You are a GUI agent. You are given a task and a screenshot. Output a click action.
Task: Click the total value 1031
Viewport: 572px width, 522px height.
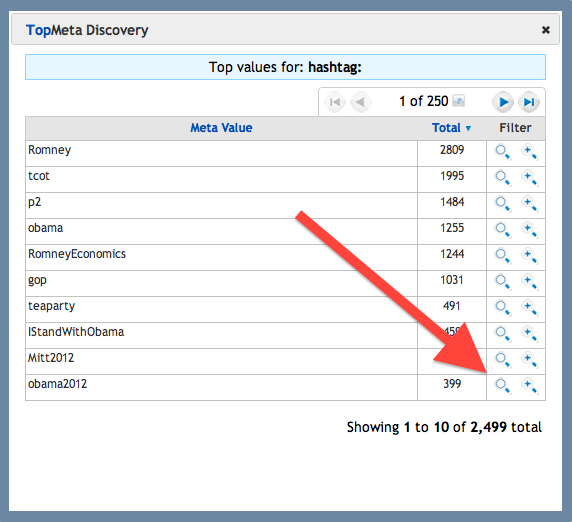pyautogui.click(x=452, y=280)
